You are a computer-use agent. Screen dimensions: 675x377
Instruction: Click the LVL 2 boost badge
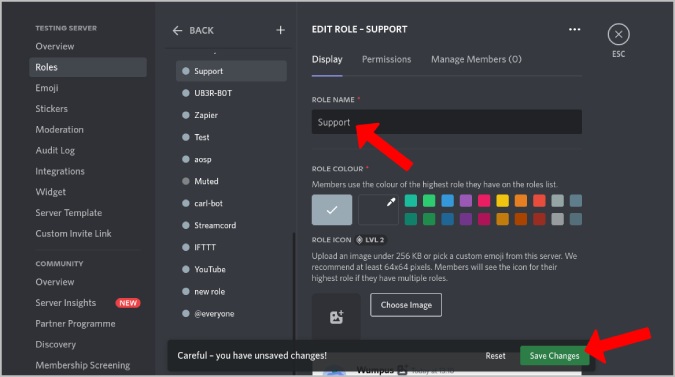pos(370,240)
